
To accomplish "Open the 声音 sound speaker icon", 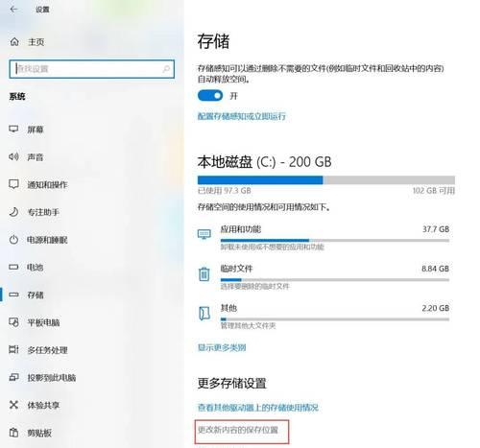I will pos(13,156).
